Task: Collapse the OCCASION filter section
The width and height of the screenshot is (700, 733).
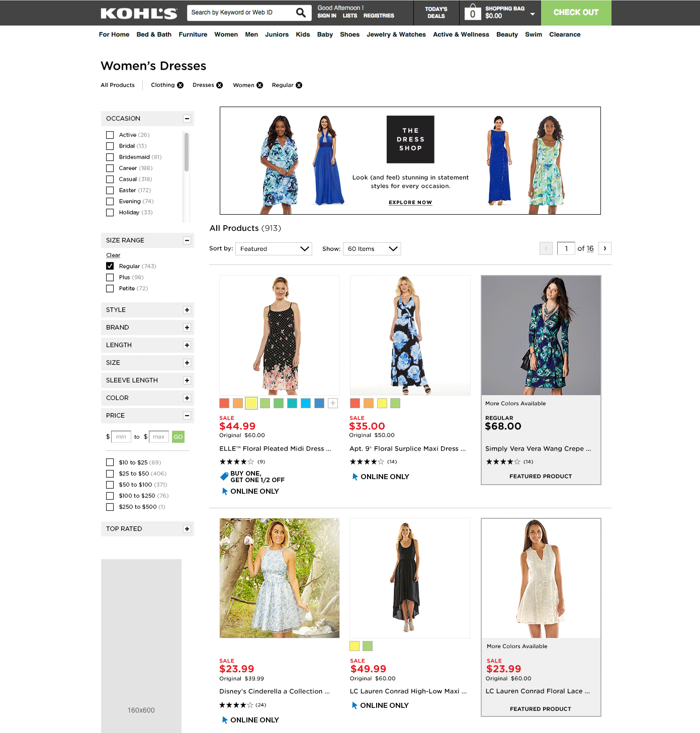Action: click(x=187, y=119)
